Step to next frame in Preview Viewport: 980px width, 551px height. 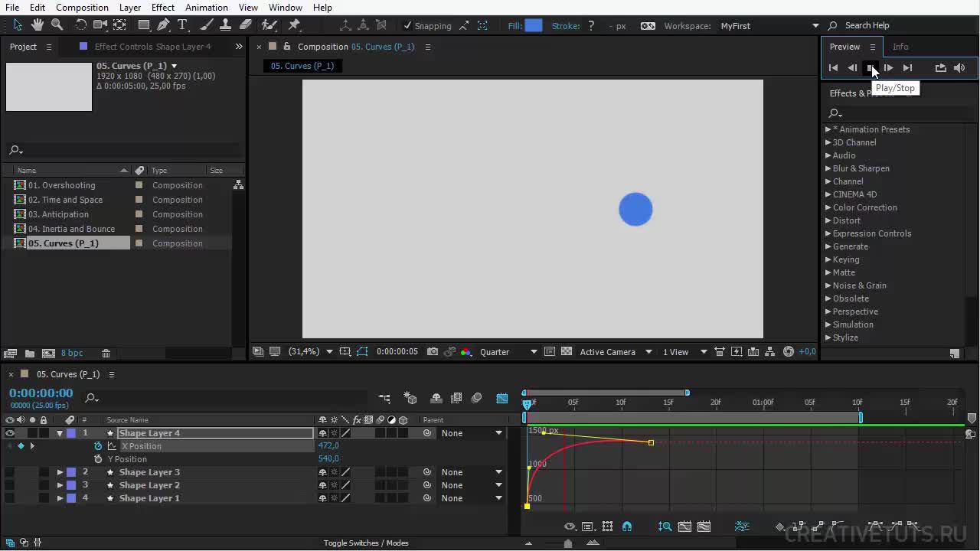[x=888, y=67]
